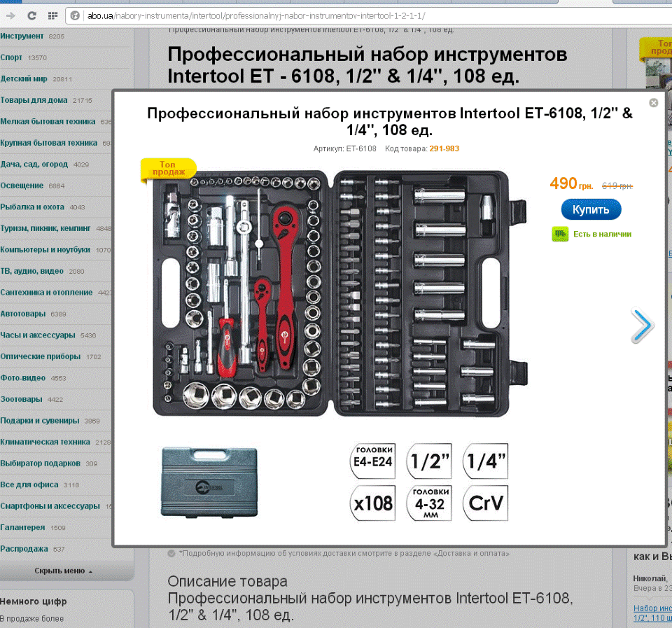The width and height of the screenshot is (672, 628).
Task: Open the Крупная бытовая техника category
Action: [x=48, y=143]
